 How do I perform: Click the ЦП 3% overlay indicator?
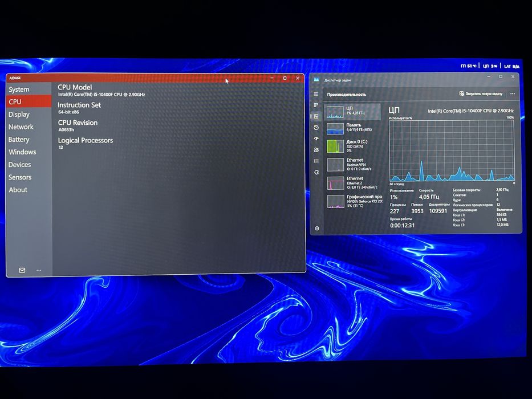click(x=490, y=66)
